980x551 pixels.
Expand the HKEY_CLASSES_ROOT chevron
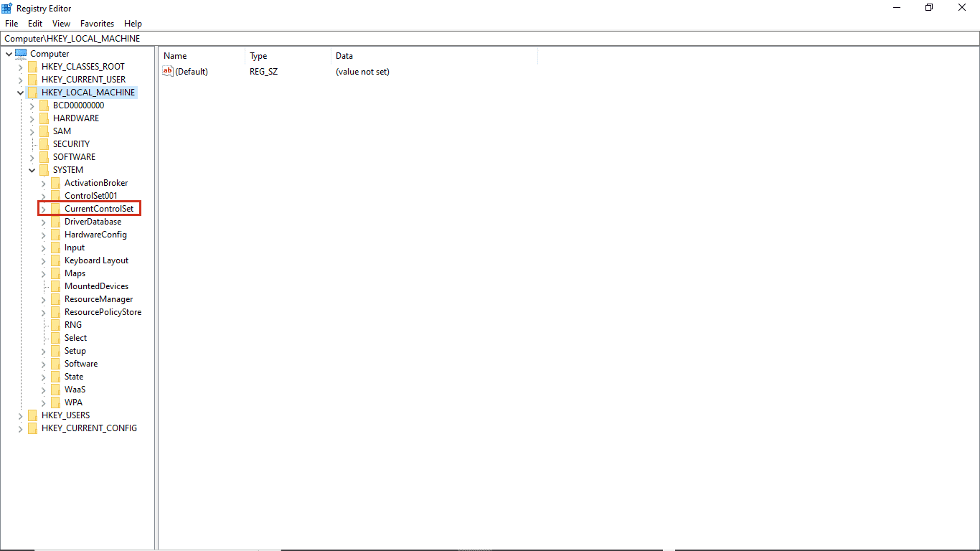click(x=20, y=67)
